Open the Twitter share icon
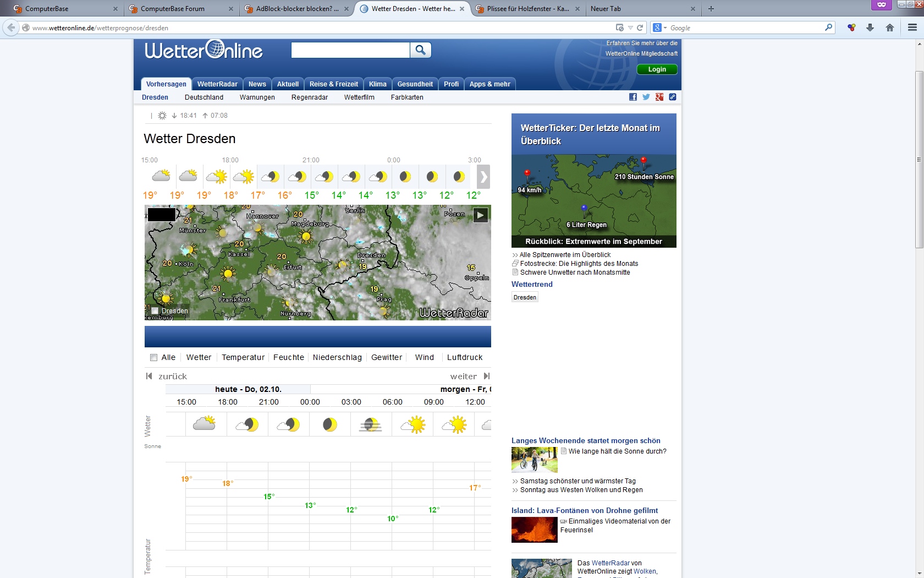The height and width of the screenshot is (578, 924). pos(646,97)
